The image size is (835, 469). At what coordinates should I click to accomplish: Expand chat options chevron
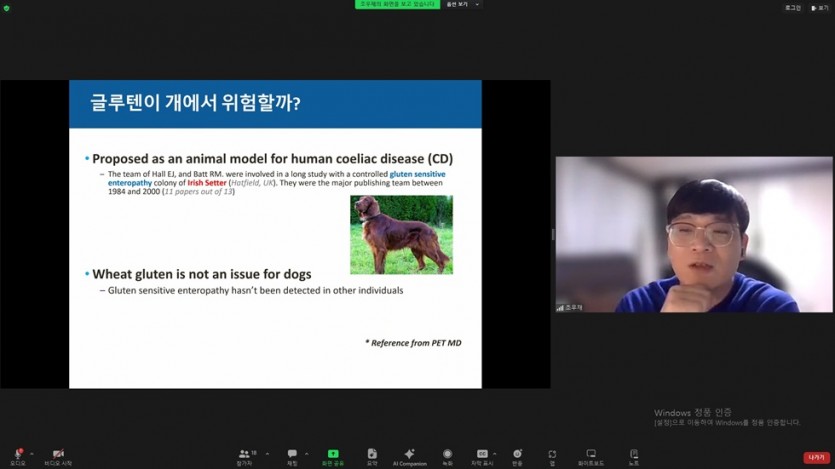306,454
